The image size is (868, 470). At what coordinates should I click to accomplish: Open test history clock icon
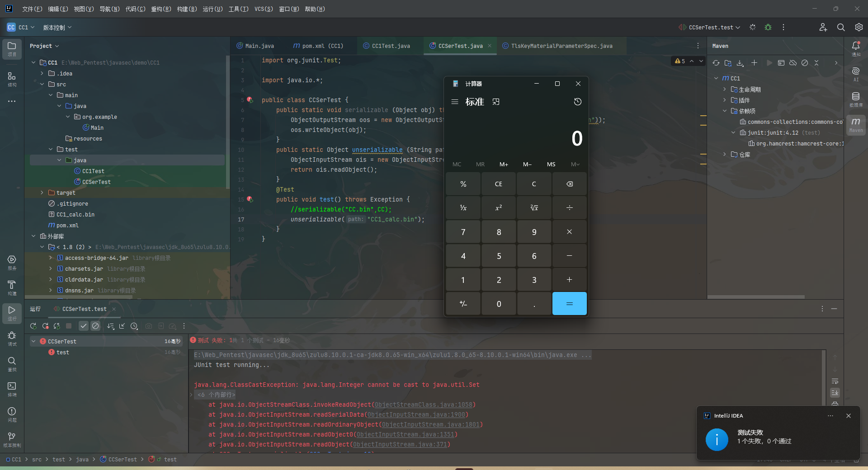pos(134,326)
